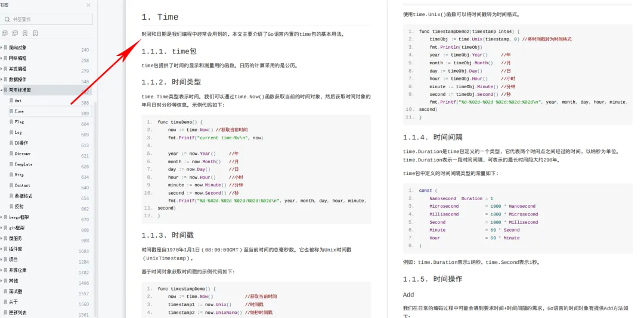Click the bookmark icon beside 面试题

pyautogui.click(x=6, y=291)
